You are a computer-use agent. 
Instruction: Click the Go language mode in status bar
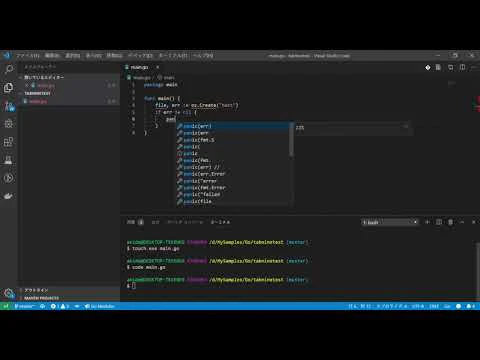(x=447, y=306)
